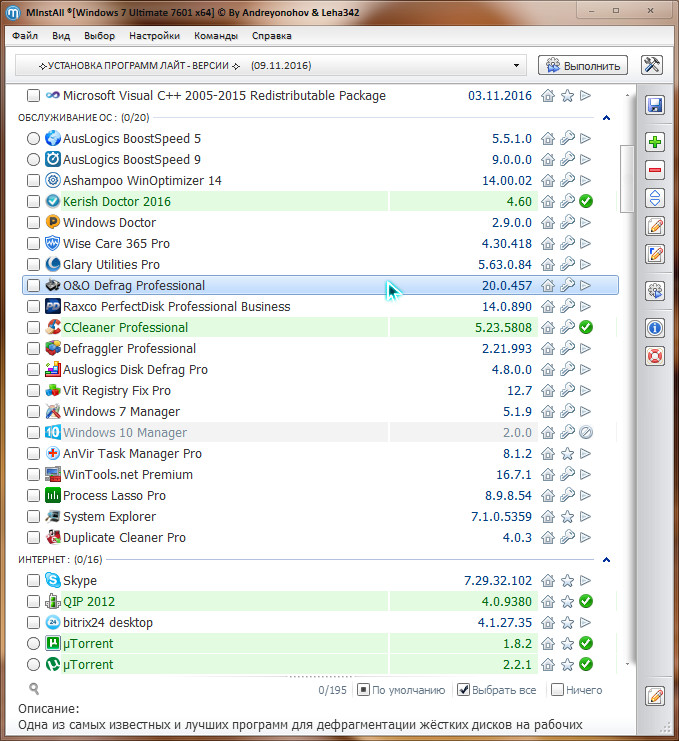Open the "Справка" menu

[272, 35]
